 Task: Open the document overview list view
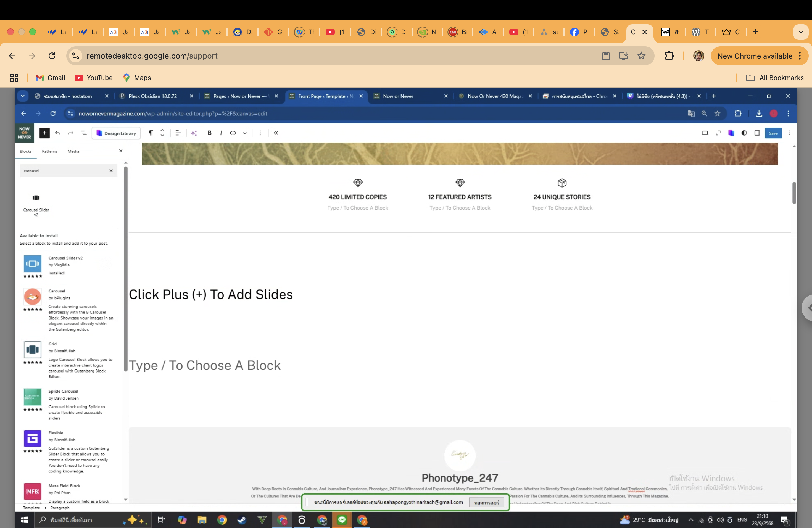tap(84, 133)
